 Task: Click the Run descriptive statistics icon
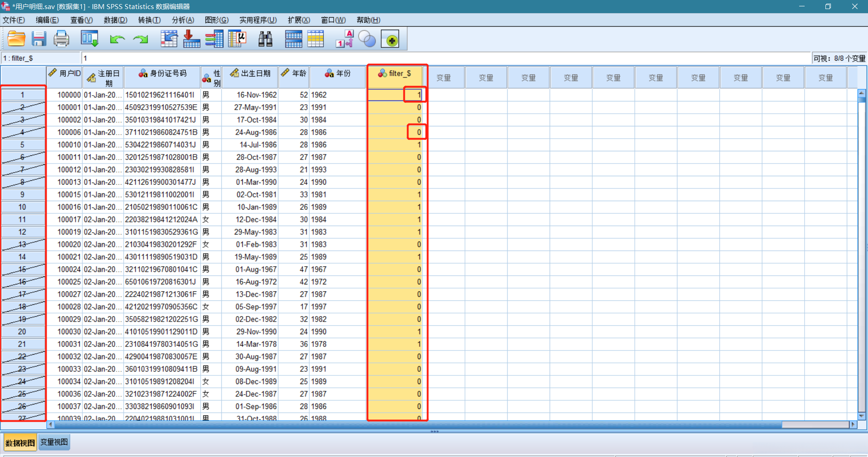[x=237, y=39]
